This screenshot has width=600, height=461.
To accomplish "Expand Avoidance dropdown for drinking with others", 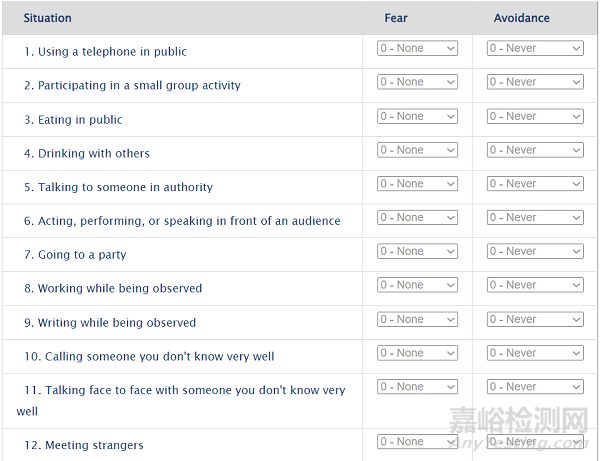I will 535,150.
